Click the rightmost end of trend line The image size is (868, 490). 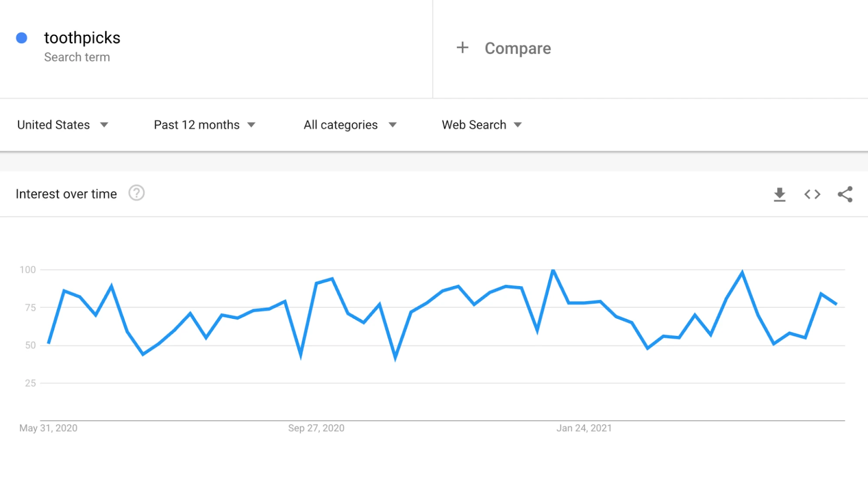point(836,304)
